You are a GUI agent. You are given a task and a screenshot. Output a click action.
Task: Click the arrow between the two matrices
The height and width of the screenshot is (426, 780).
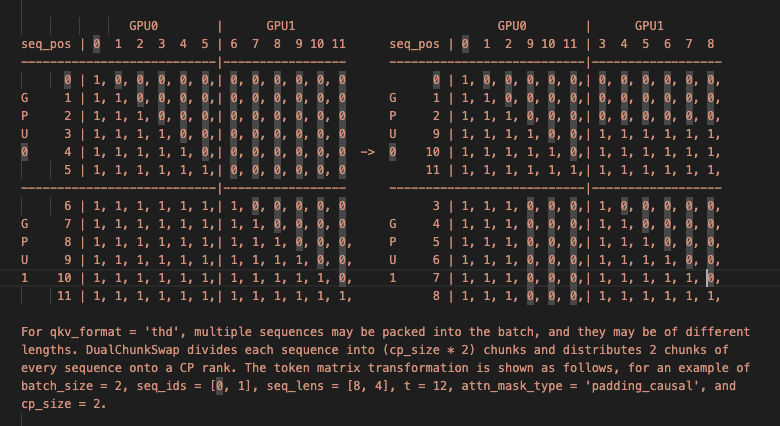368,152
